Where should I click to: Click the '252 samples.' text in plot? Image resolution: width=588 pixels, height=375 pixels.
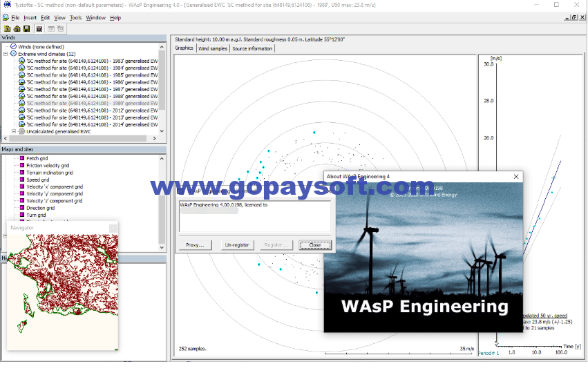[x=192, y=349]
